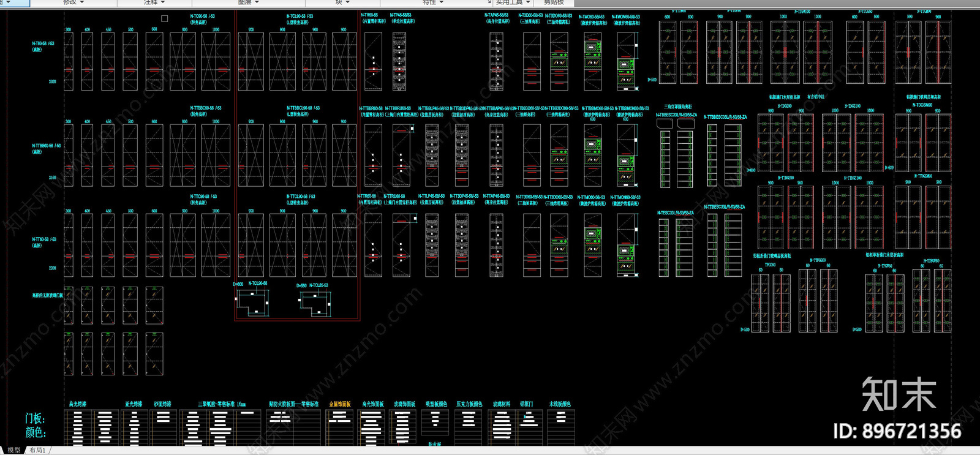Select the N-TAP45-58/53 label text
The image size is (980, 455).
(x=496, y=15)
